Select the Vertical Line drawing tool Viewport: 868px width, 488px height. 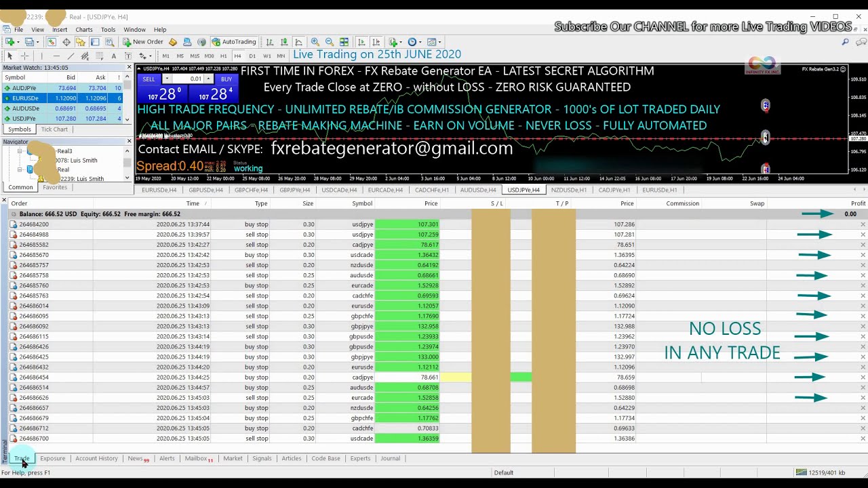click(41, 56)
